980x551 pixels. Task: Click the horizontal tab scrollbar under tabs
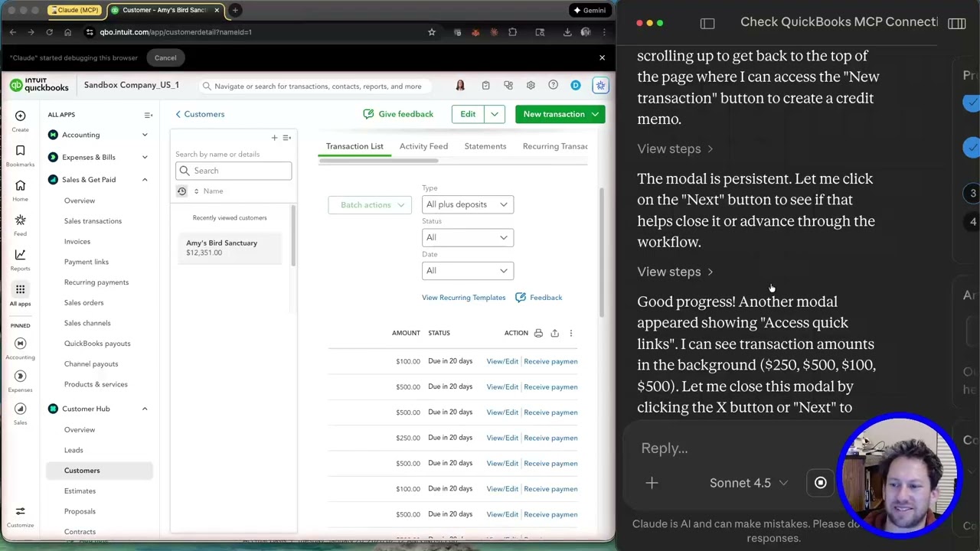[378, 161]
